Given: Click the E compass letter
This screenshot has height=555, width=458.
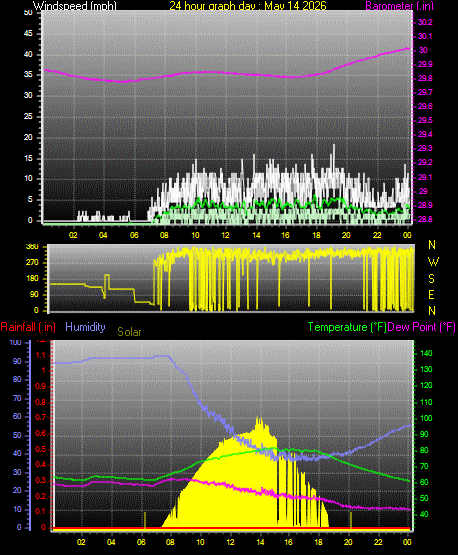Looking at the screenshot, I should (431, 295).
